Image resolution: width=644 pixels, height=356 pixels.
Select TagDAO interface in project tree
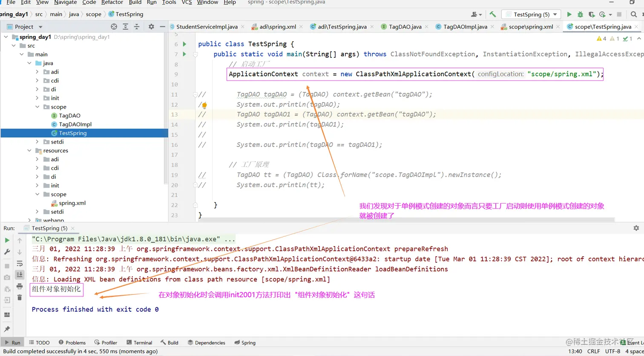tap(69, 115)
